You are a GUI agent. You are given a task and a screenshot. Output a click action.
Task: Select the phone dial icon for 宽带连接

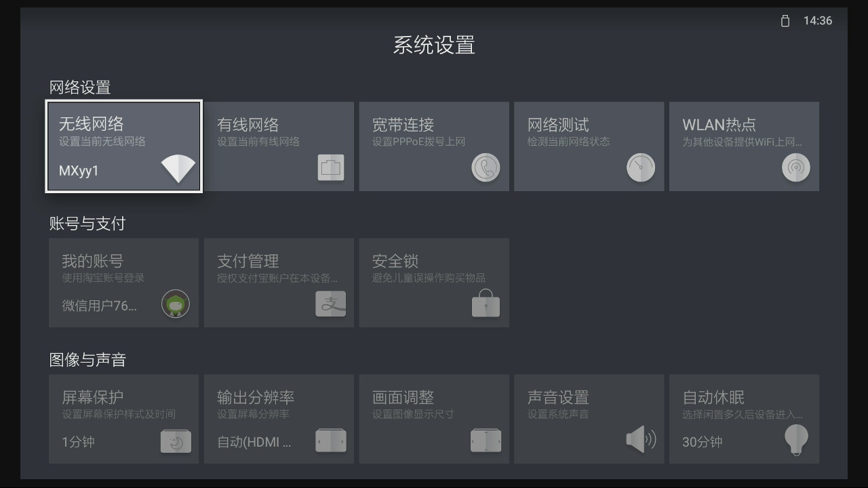coord(486,167)
